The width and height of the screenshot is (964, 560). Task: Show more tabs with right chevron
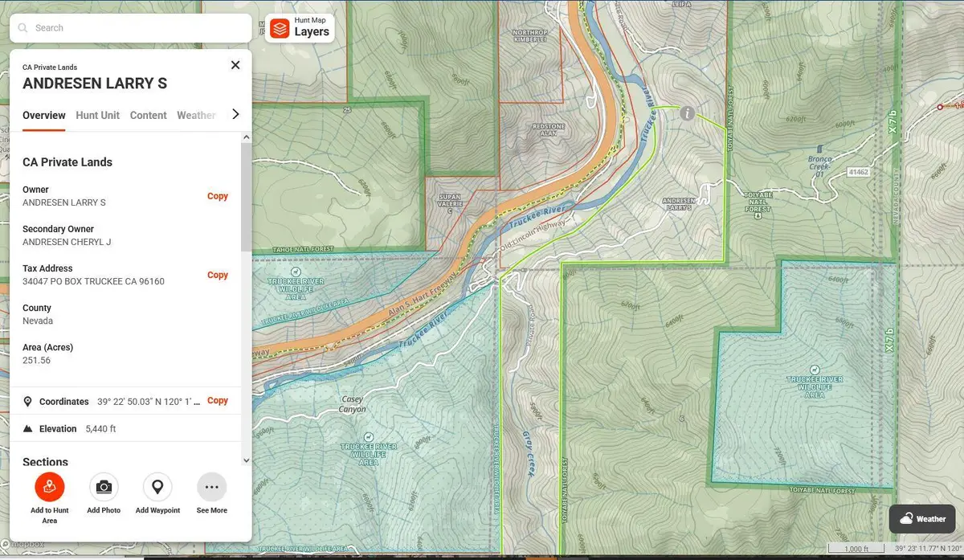tap(235, 114)
